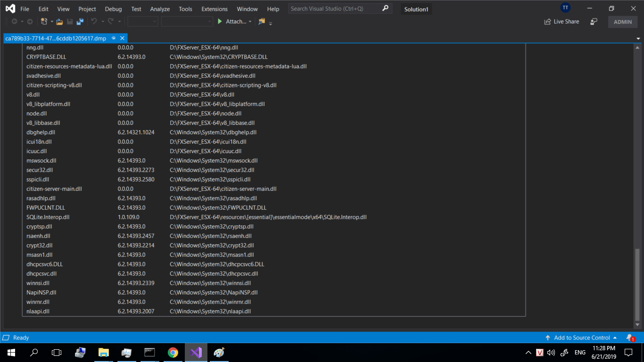Screen dimensions: 644x362
Task: Open the Extensions menu
Action: pyautogui.click(x=215, y=9)
